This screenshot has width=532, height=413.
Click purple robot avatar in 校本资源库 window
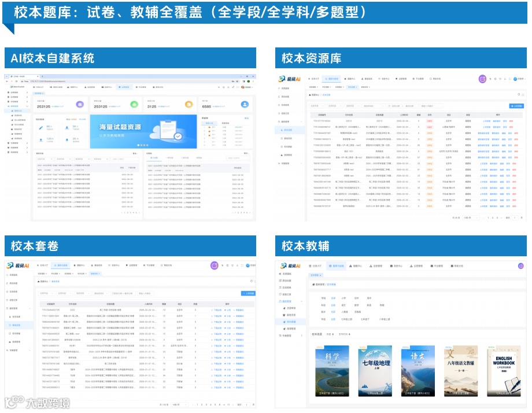click(482, 79)
